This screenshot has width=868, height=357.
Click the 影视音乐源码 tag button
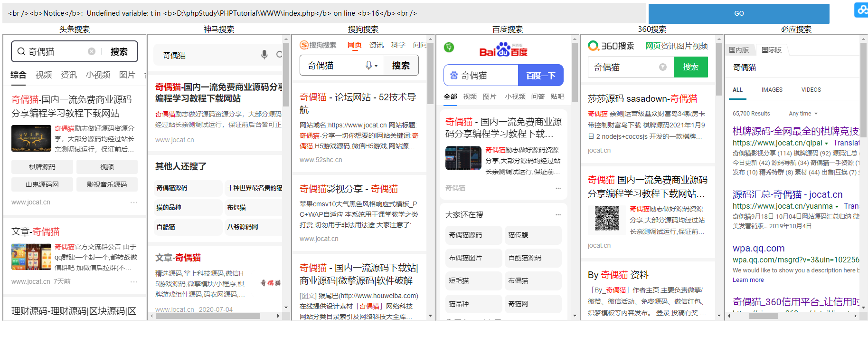click(107, 184)
